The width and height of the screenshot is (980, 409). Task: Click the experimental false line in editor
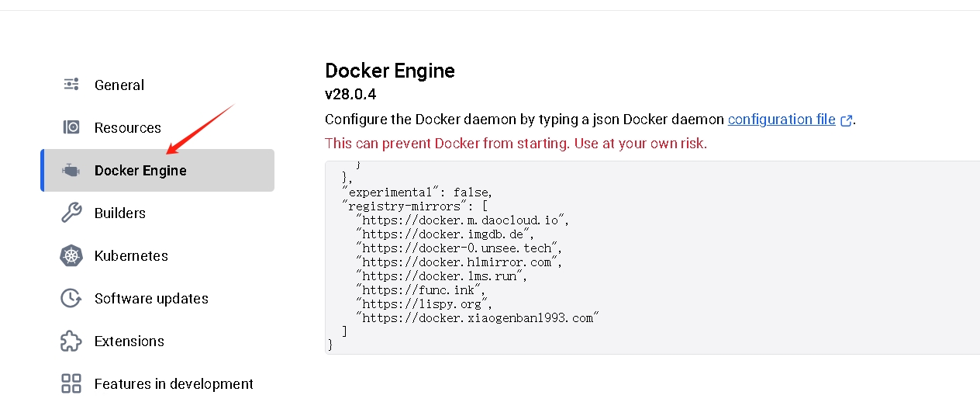pos(417,192)
